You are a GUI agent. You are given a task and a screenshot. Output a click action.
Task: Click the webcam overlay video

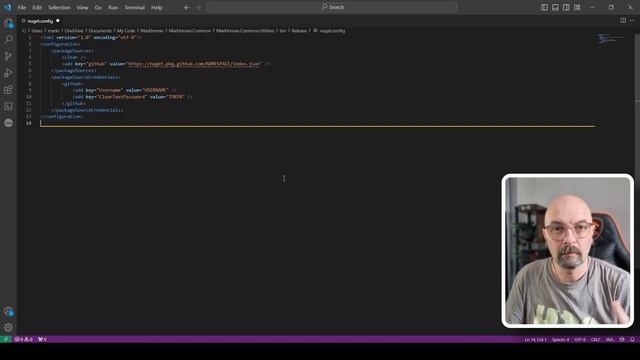[x=567, y=251]
